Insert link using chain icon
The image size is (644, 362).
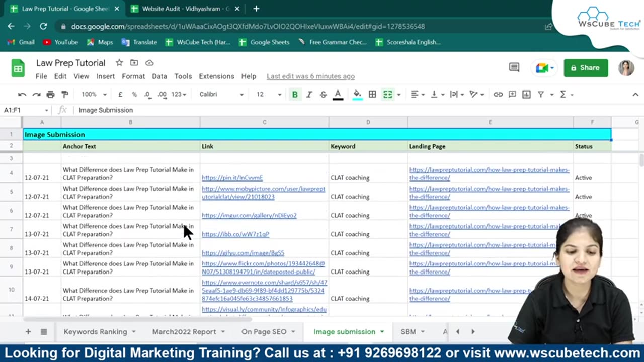(x=498, y=94)
